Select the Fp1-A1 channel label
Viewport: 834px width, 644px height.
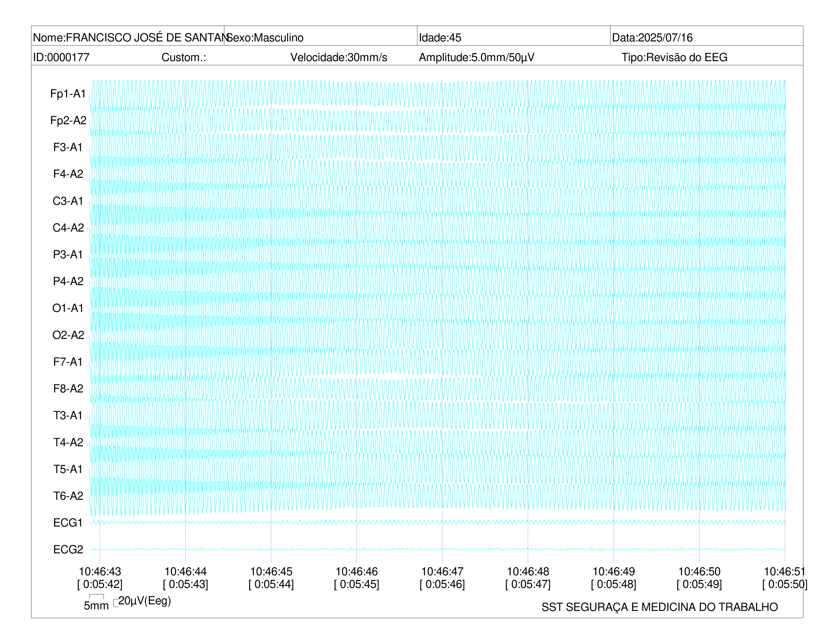(x=68, y=93)
